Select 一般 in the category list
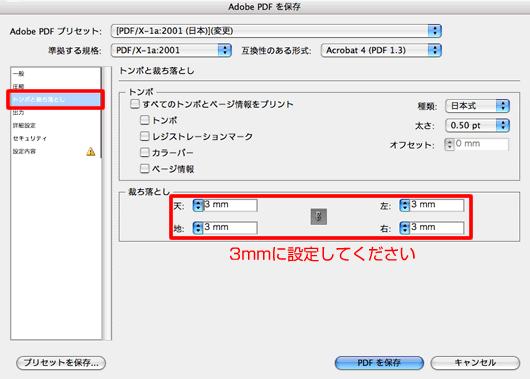This screenshot has height=379, width=530. [x=56, y=73]
